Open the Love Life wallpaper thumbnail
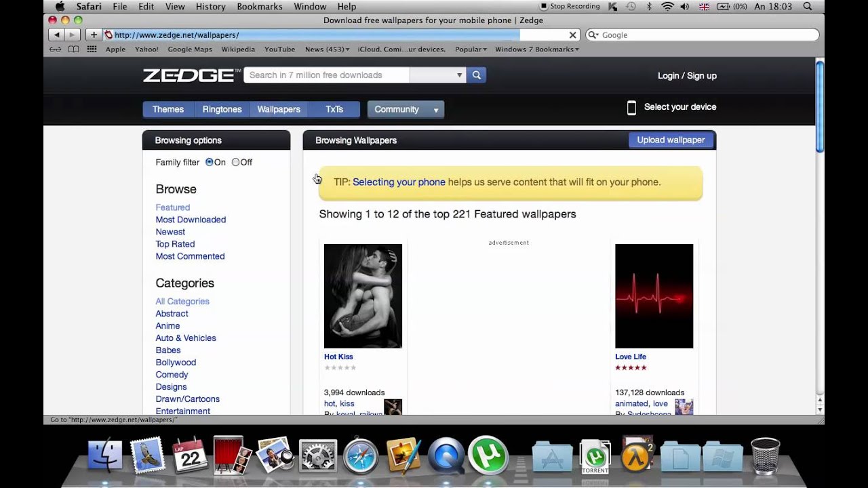 [x=654, y=296]
